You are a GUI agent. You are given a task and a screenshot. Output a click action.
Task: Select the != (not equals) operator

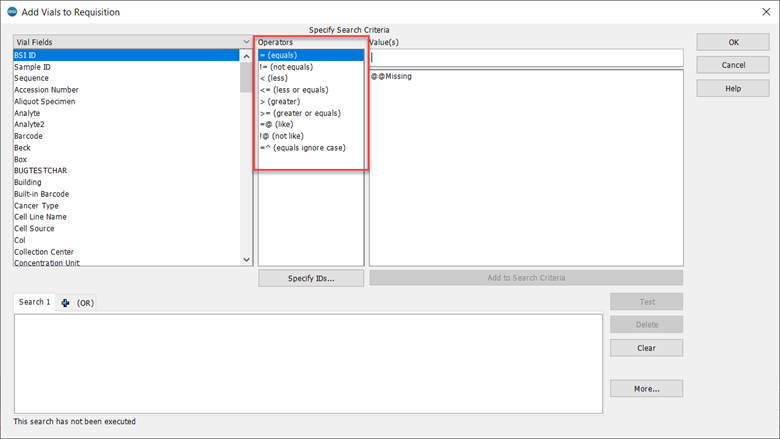[x=311, y=67]
